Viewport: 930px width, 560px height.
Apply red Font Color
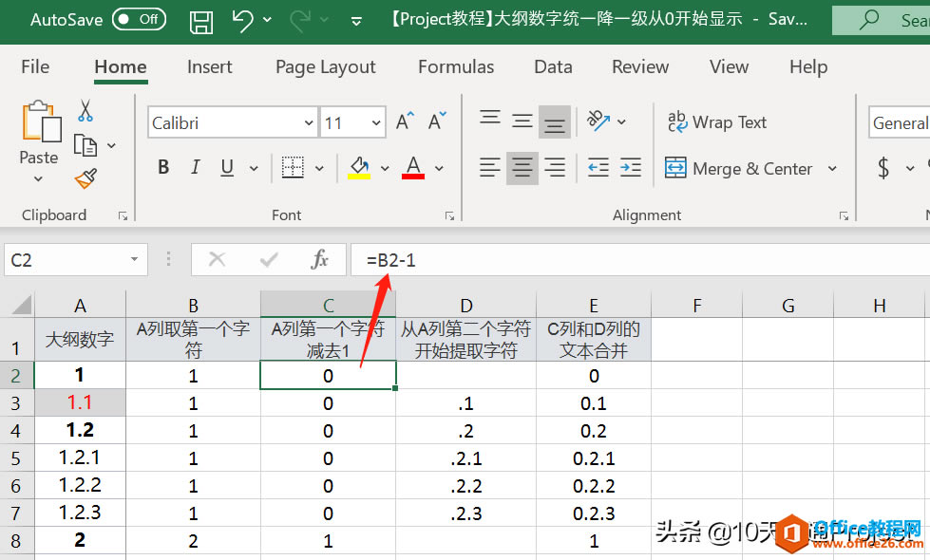point(412,168)
